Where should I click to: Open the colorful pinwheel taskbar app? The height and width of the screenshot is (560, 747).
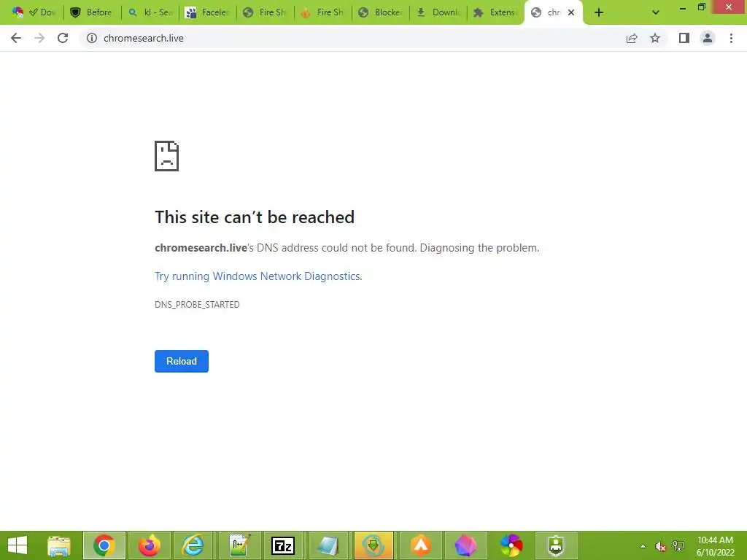(x=511, y=545)
